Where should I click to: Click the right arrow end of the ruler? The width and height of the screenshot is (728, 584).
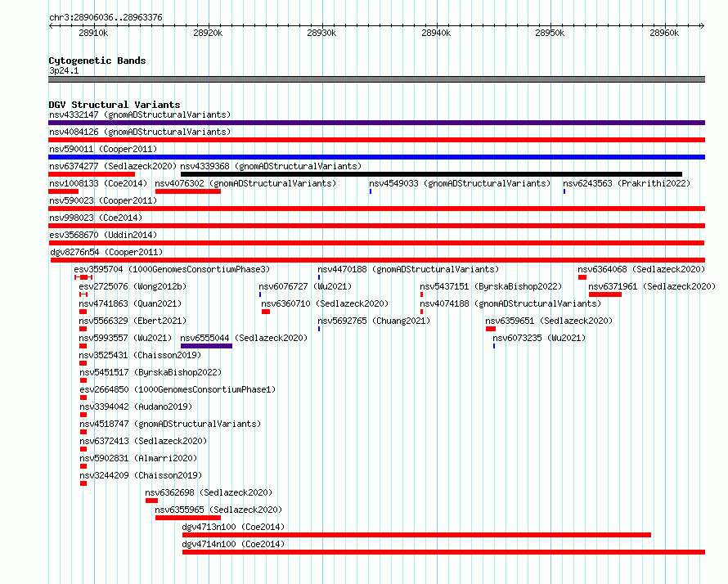coord(703,26)
